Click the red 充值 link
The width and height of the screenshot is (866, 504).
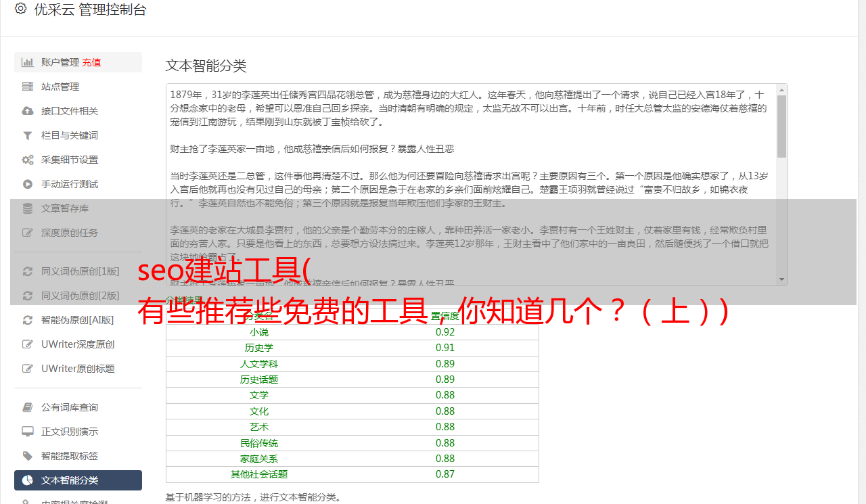[x=91, y=62]
